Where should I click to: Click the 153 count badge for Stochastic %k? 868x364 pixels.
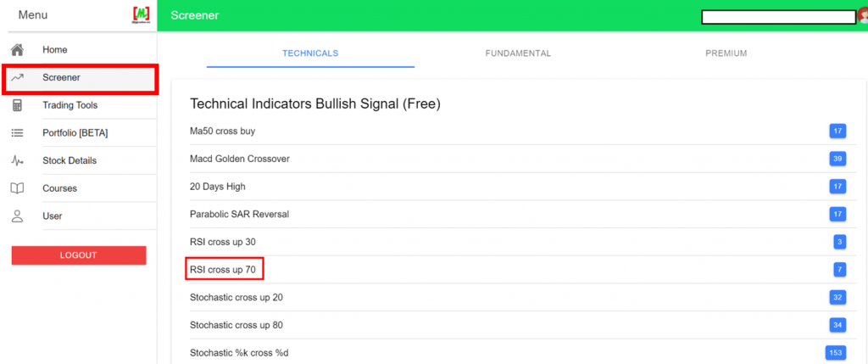click(x=835, y=353)
